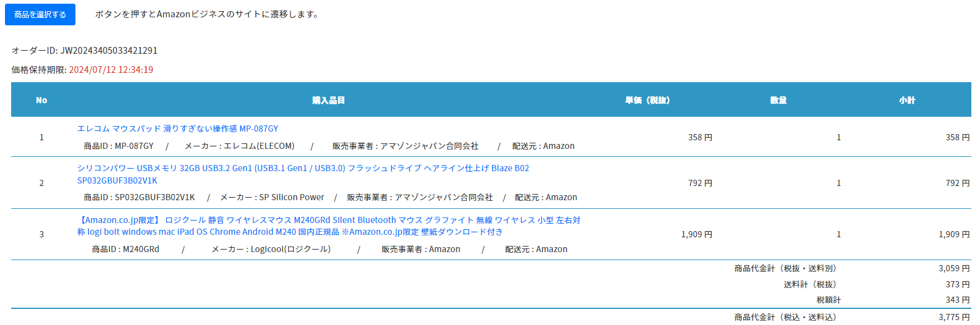
Task: Click the 商品を選択する button
Action: 40,14
